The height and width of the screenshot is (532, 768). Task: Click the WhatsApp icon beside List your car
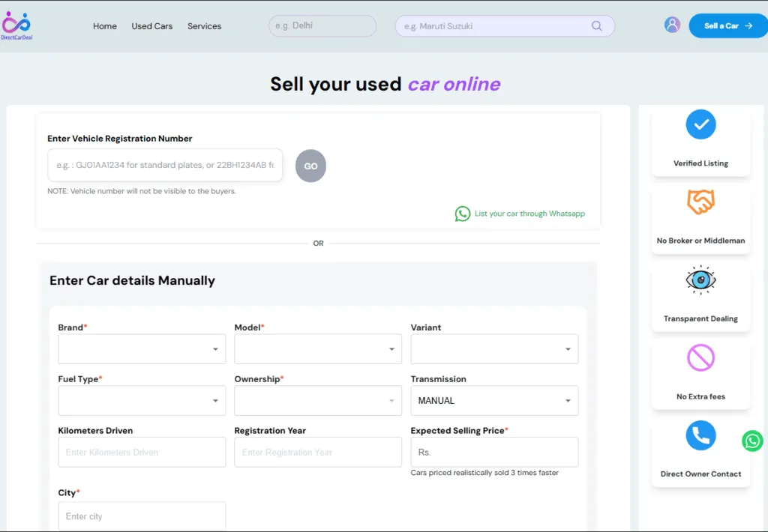pos(462,214)
